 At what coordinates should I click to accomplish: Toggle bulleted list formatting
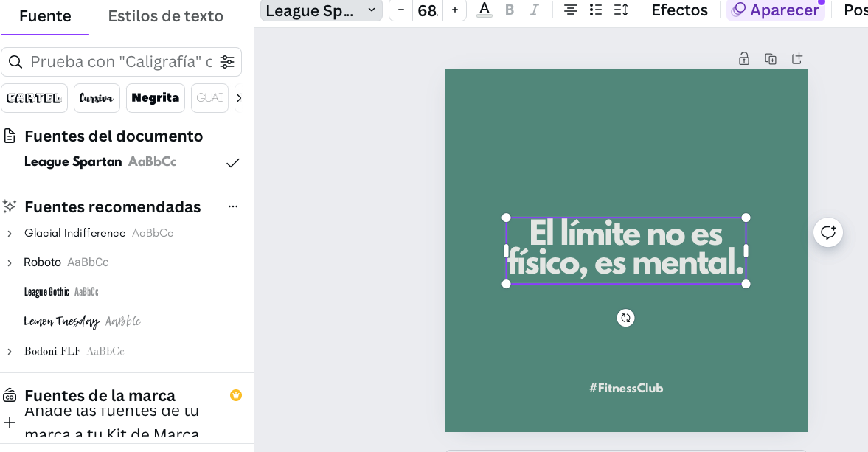coord(596,10)
